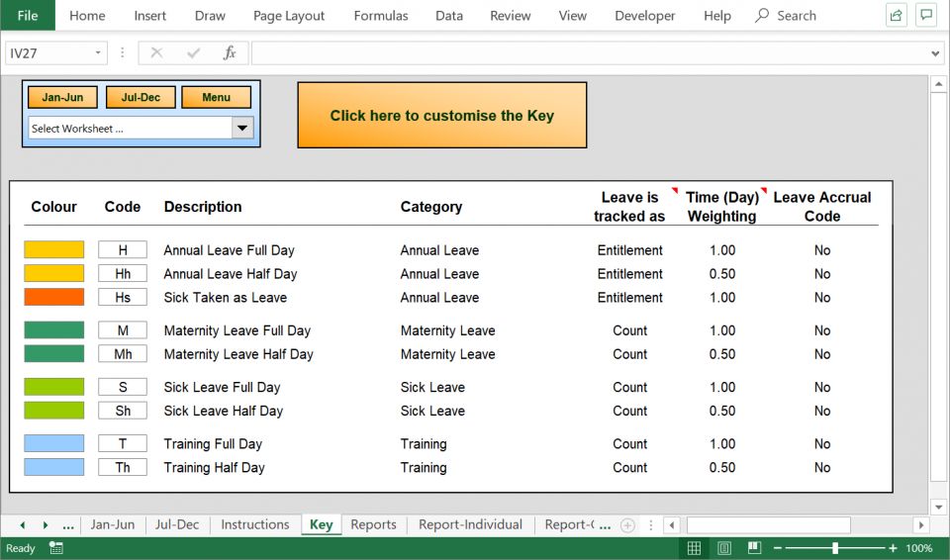Open the Review ribbon tab

[511, 16]
